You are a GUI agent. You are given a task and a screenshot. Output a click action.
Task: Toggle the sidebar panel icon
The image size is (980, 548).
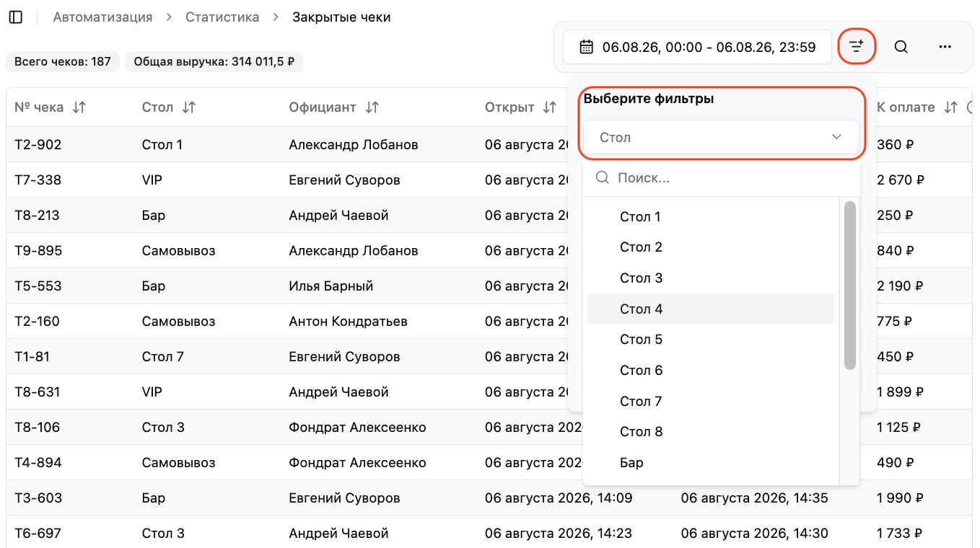coord(15,17)
